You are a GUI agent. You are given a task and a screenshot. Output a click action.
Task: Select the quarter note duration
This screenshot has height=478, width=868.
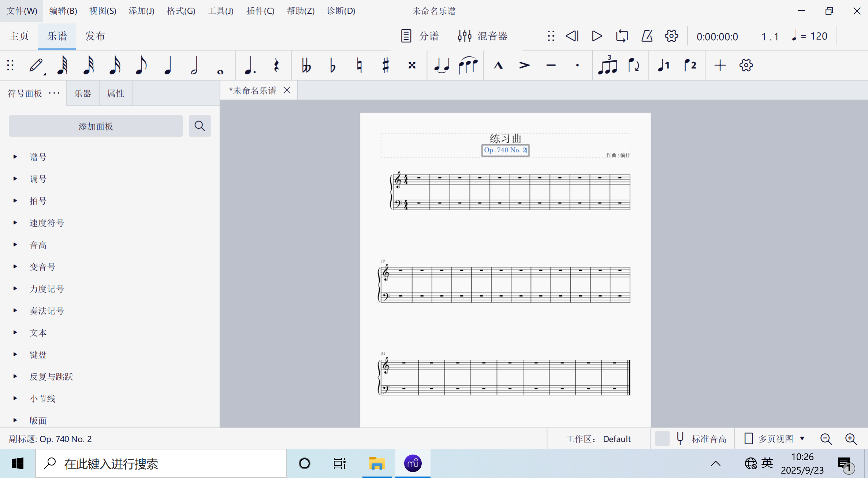tap(168, 66)
